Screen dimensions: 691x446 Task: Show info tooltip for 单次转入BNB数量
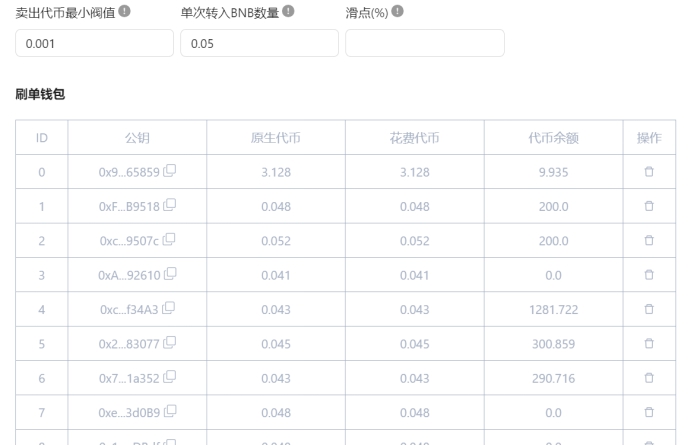click(289, 11)
